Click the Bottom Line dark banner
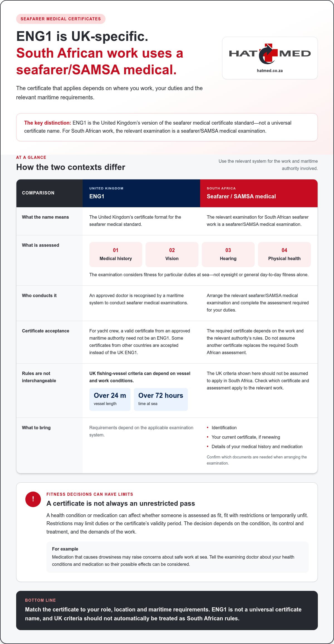Image resolution: width=334 pixels, height=644 pixels. coord(167,610)
